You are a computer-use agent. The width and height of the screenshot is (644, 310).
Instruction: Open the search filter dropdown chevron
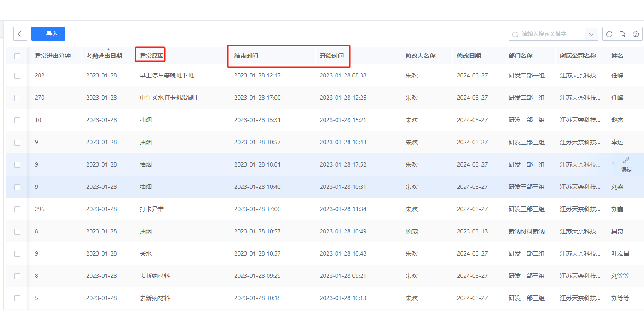click(x=591, y=34)
